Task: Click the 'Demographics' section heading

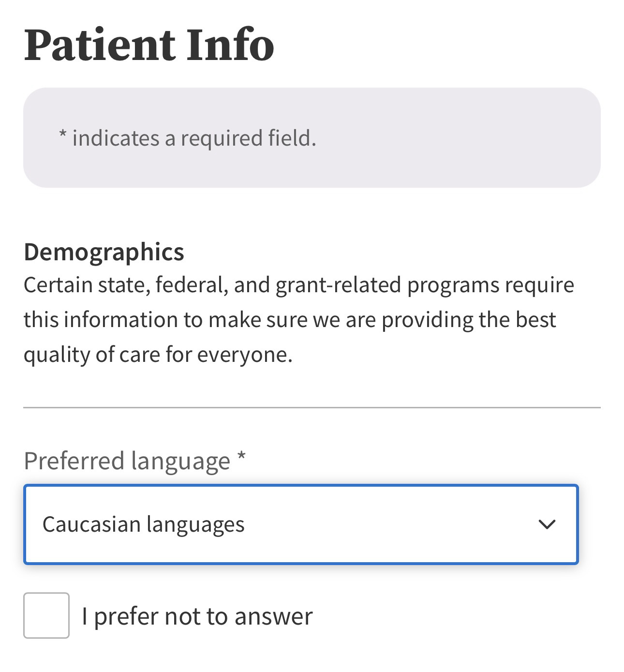Action: [x=104, y=252]
